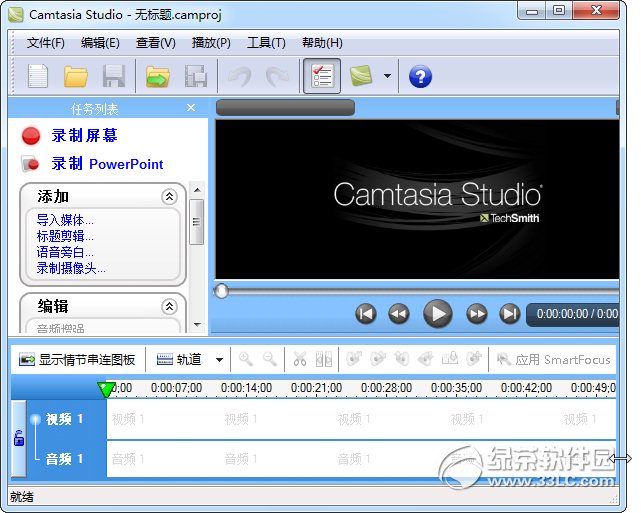Image resolution: width=641 pixels, height=513 pixels.
Task: Save the project with the floppy disk icon
Action: [113, 76]
